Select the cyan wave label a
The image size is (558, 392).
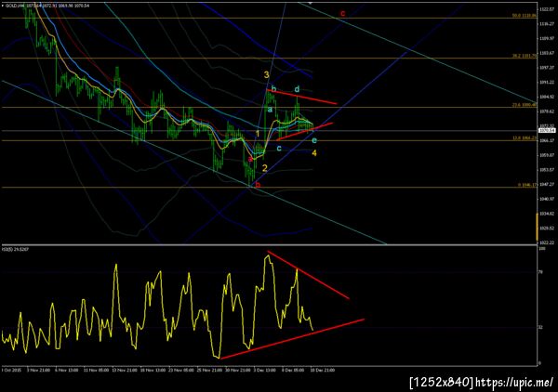point(270,110)
